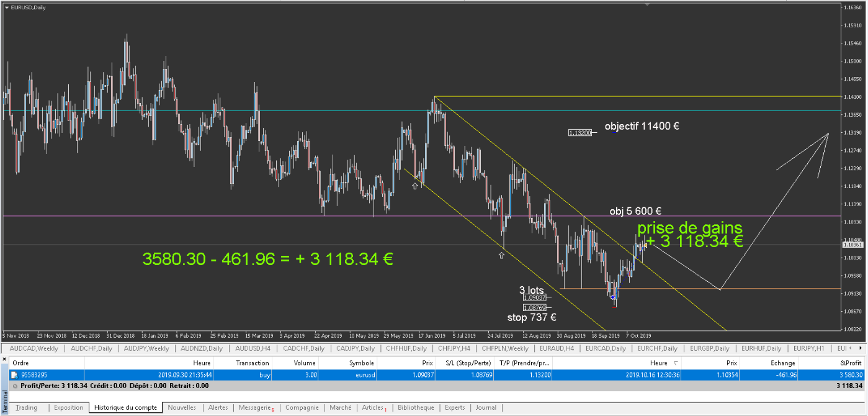Show the Articles tab

pyautogui.click(x=374, y=408)
